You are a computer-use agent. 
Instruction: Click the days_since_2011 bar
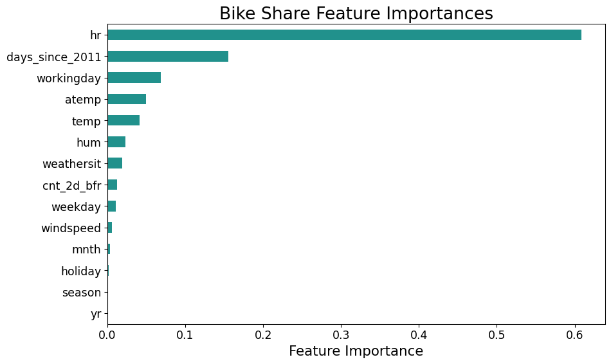pyautogui.click(x=168, y=57)
